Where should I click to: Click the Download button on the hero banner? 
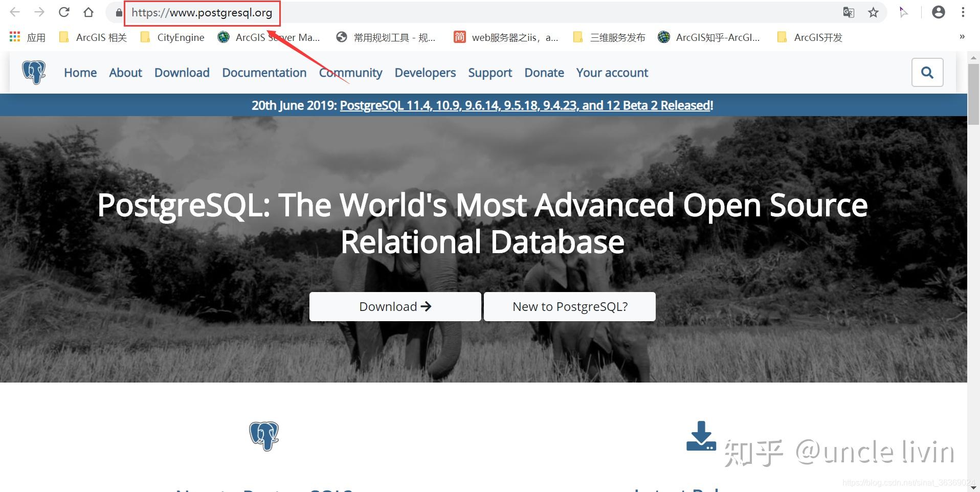click(394, 306)
